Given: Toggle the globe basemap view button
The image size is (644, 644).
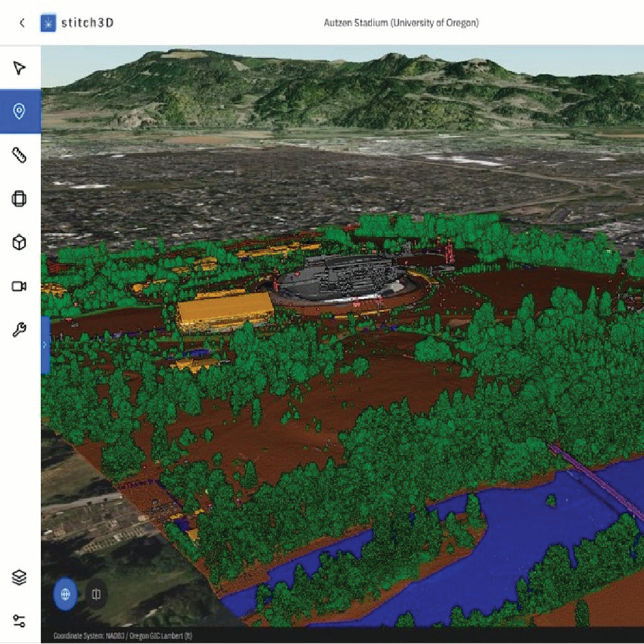Looking at the screenshot, I should coord(65,594).
